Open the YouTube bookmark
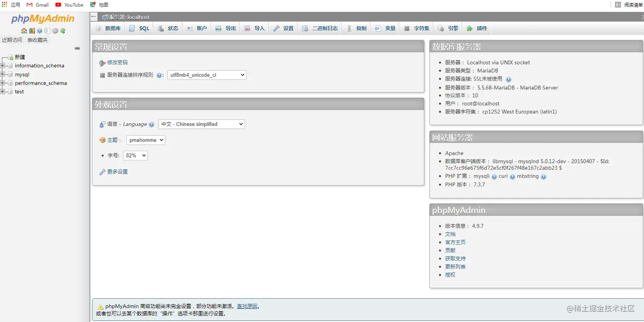The image size is (644, 322). (x=69, y=5)
